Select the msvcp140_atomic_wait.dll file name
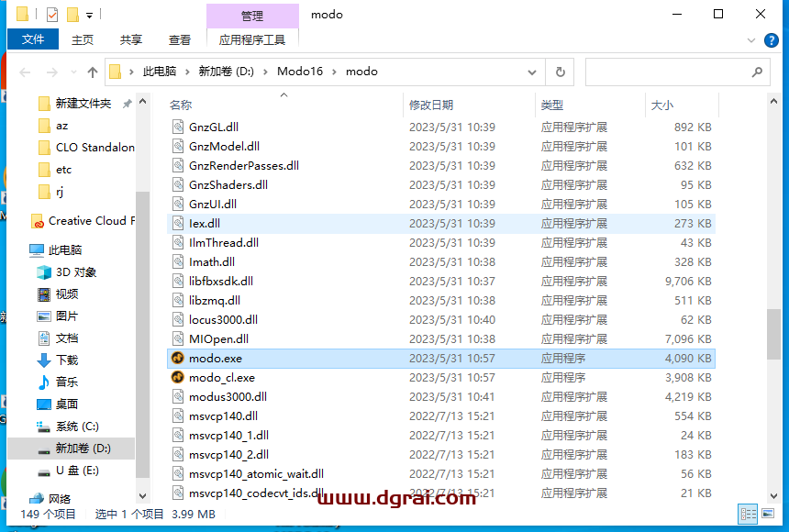 [256, 473]
